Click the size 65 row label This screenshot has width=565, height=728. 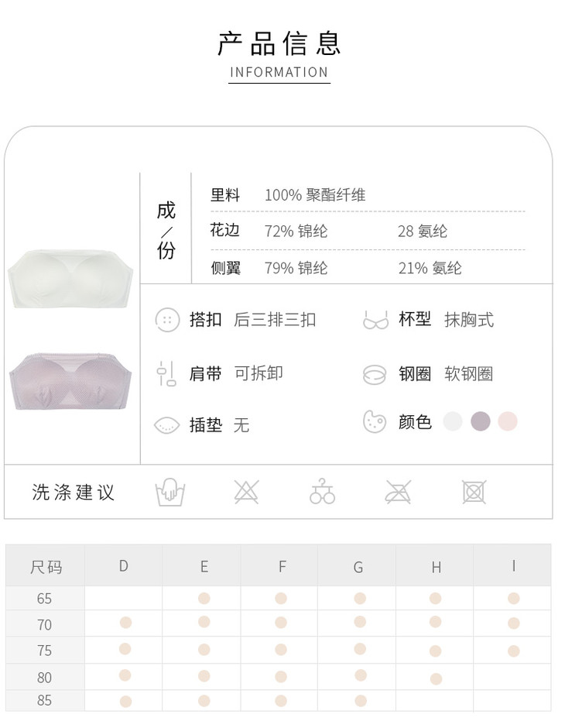point(44,599)
